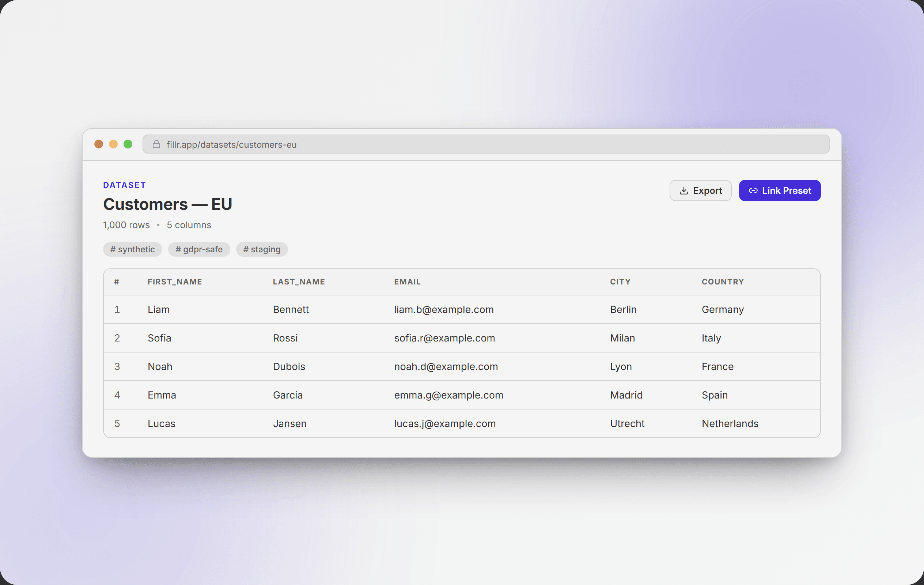The width and height of the screenshot is (924, 585).
Task: Select first name Noah cell
Action: pyautogui.click(x=160, y=367)
